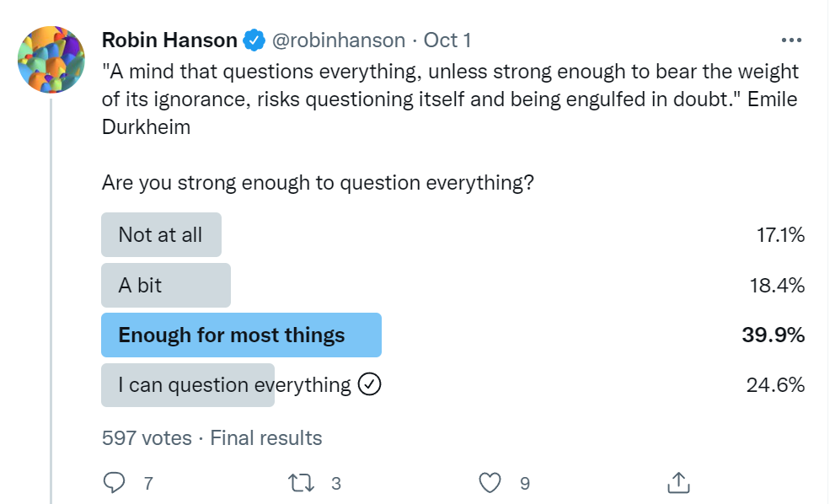Click the reply speech bubble icon

(x=114, y=483)
